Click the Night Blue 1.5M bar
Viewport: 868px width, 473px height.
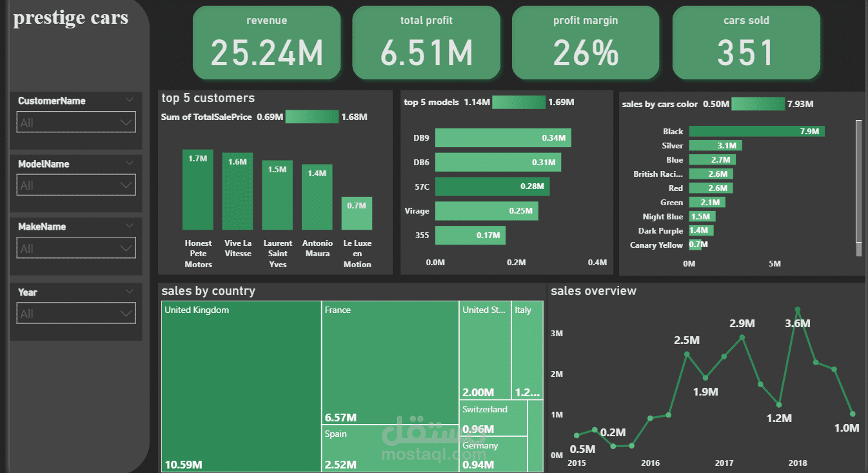[702, 216]
